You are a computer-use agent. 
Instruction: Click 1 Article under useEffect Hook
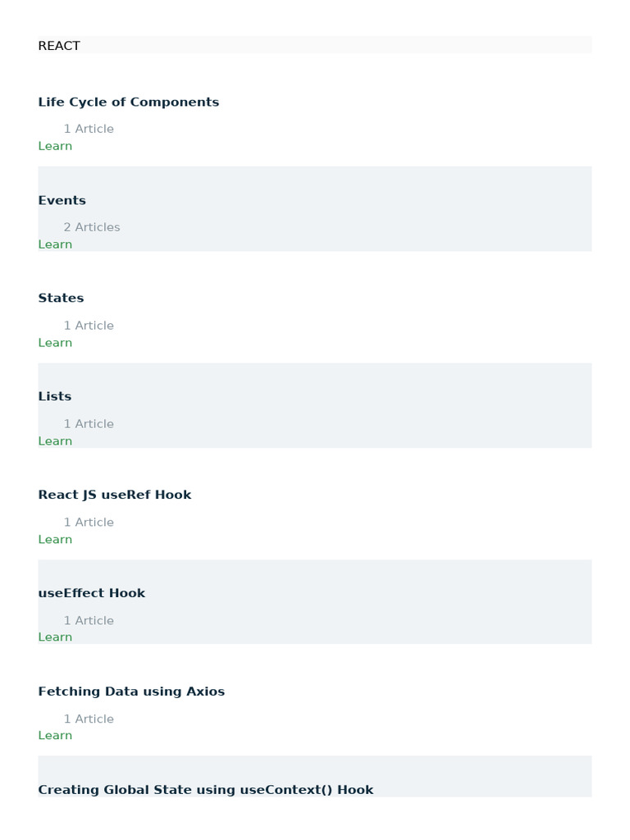(x=89, y=621)
